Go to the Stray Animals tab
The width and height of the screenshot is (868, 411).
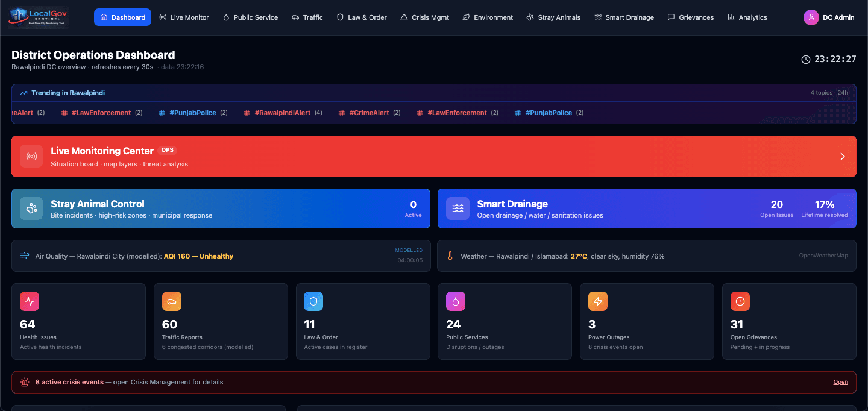tap(553, 17)
